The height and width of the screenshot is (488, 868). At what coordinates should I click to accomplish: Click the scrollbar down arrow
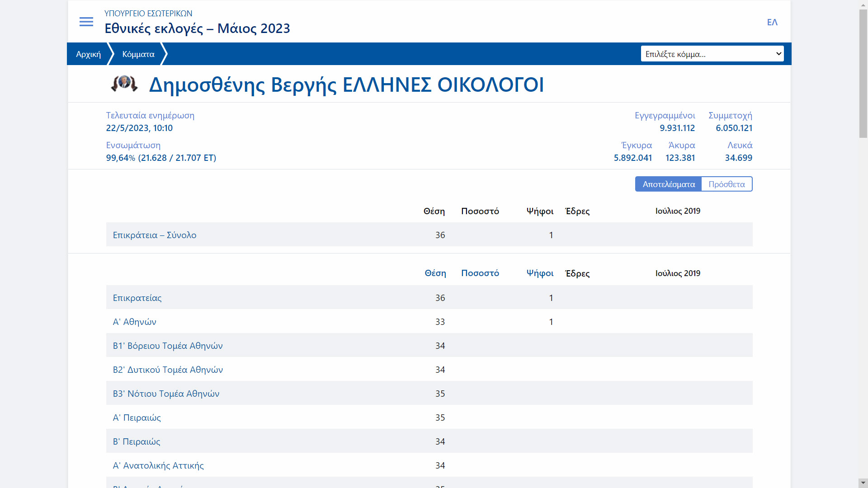coord(863,483)
